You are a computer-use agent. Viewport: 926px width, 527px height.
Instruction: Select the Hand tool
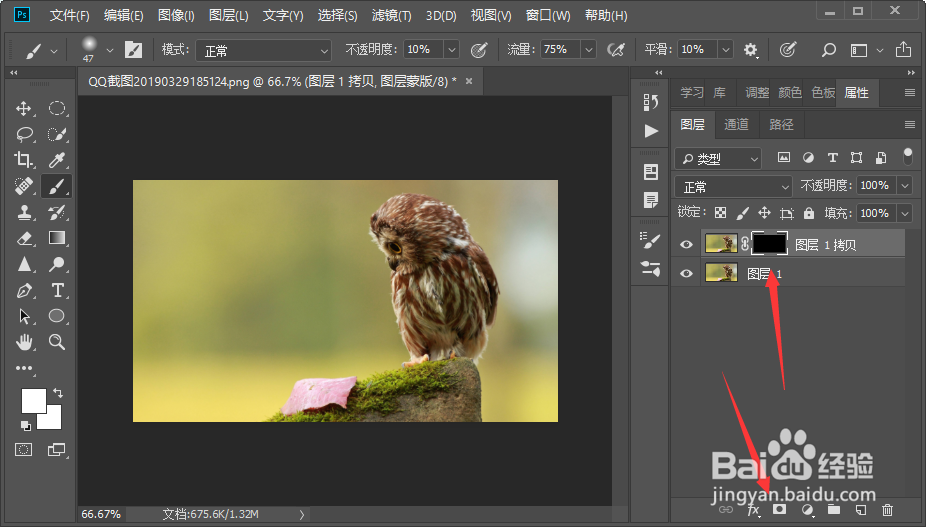[x=24, y=341]
